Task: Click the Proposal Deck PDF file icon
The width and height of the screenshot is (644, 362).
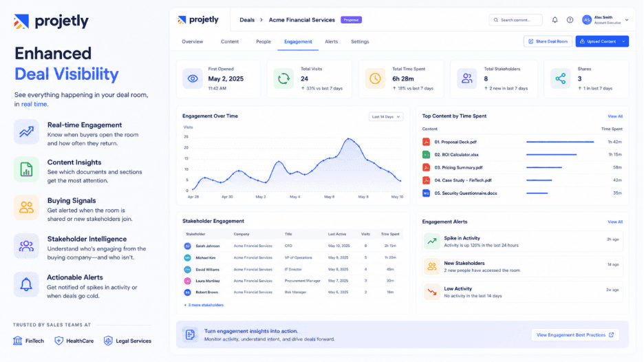Action: point(427,142)
